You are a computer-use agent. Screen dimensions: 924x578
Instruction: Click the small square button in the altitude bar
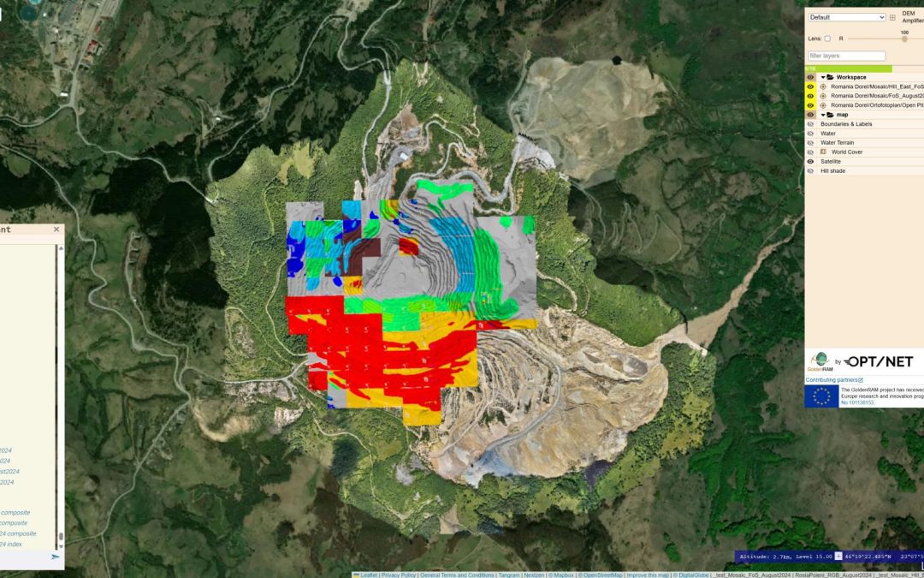pyautogui.click(x=838, y=557)
